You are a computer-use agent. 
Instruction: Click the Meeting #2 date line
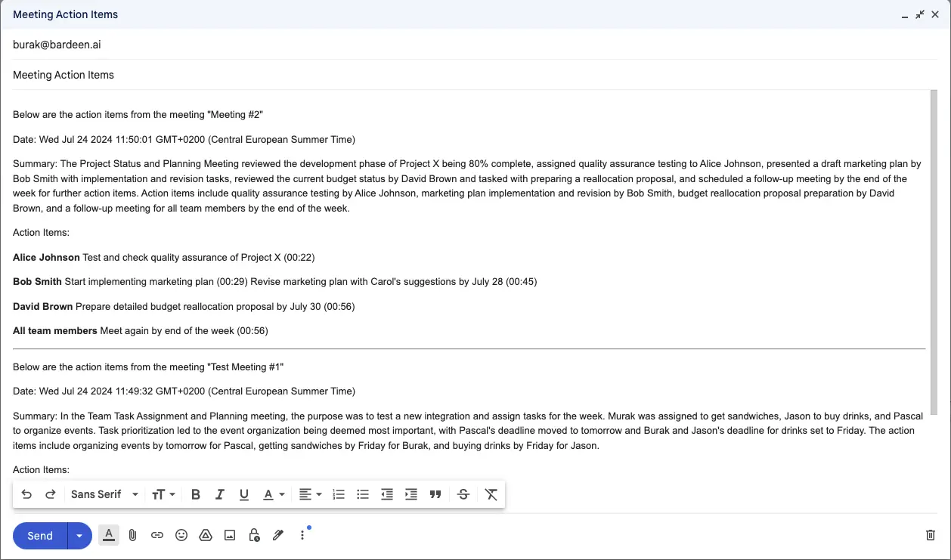[184, 139]
